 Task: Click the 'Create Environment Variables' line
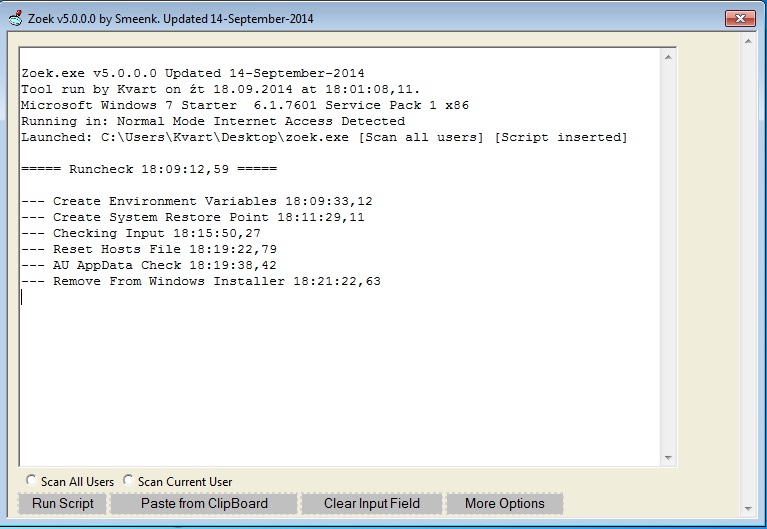pos(197,201)
